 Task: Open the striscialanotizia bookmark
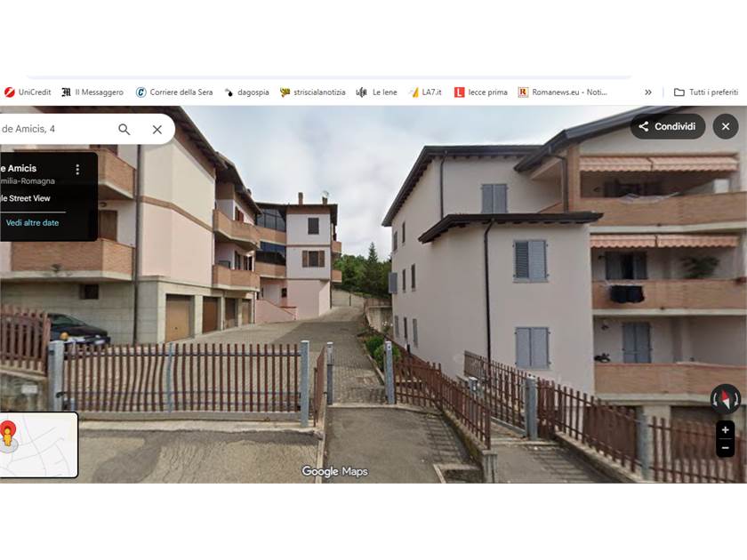point(312,92)
